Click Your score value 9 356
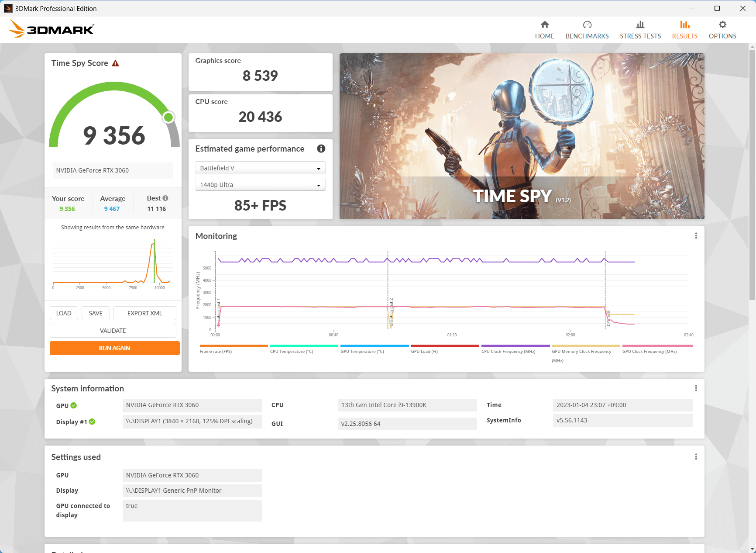Image resolution: width=756 pixels, height=553 pixels. click(67, 209)
